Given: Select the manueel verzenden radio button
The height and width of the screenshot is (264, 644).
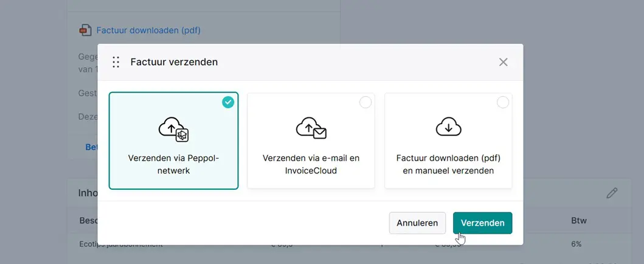Looking at the screenshot, I should [502, 103].
